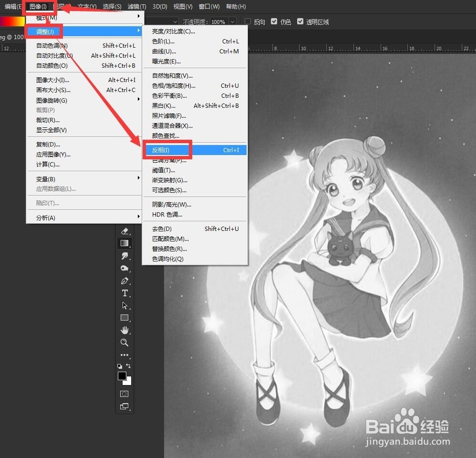Open the 图像(I) menu
The height and width of the screenshot is (458, 476).
point(38,6)
